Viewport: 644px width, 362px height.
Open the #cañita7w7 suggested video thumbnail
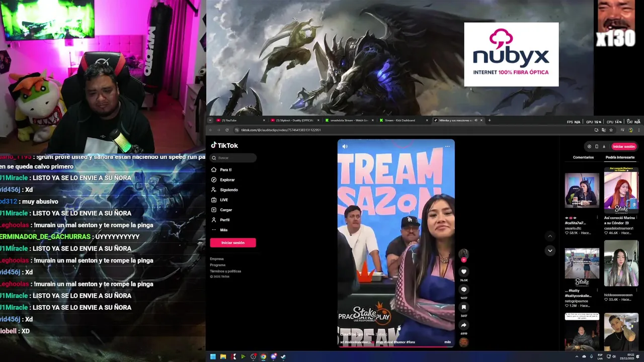click(582, 190)
